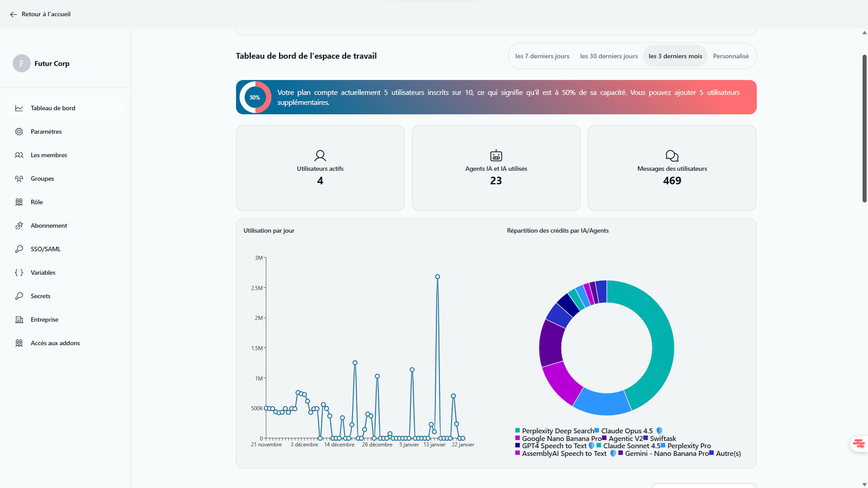Choose the "Personnalisé" date range option
The width and height of the screenshot is (868, 488).
point(731,56)
